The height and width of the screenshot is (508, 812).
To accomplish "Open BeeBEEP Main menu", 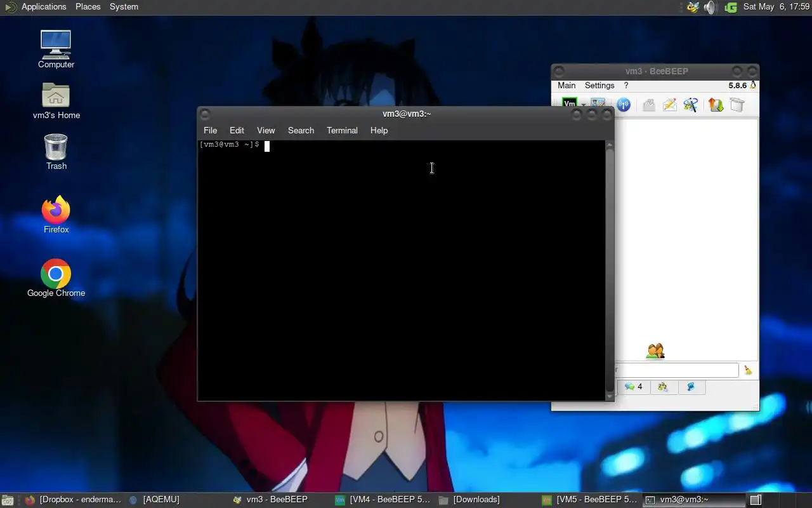I will [x=566, y=85].
